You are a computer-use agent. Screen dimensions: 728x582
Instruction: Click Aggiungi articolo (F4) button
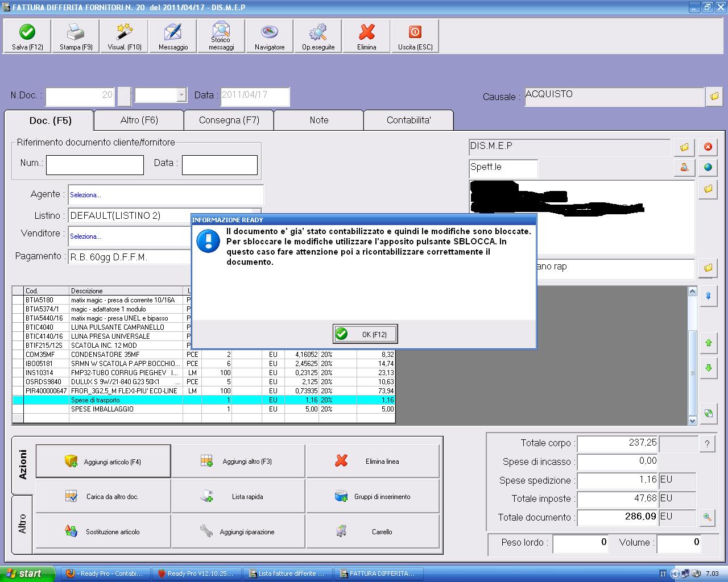(x=103, y=461)
